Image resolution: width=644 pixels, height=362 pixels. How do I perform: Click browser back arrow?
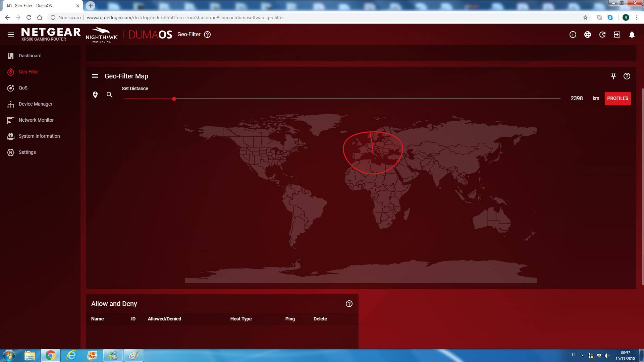click(7, 17)
